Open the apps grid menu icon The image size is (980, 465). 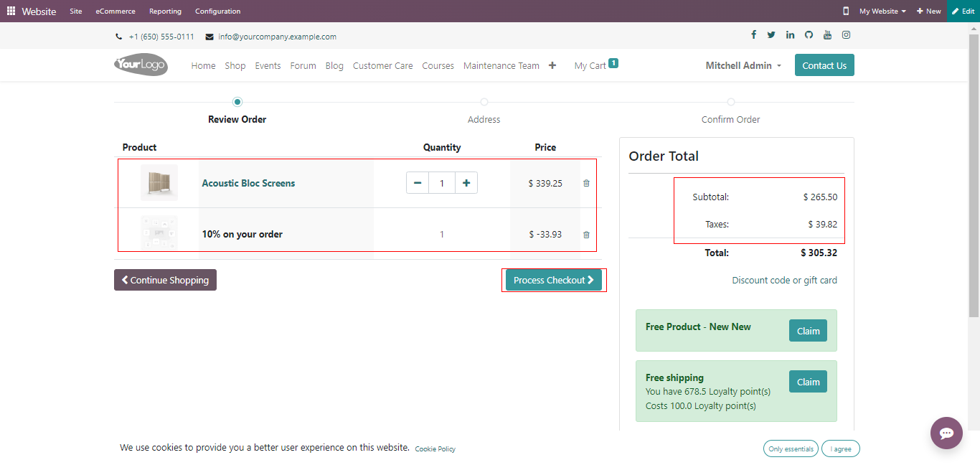pos(11,11)
